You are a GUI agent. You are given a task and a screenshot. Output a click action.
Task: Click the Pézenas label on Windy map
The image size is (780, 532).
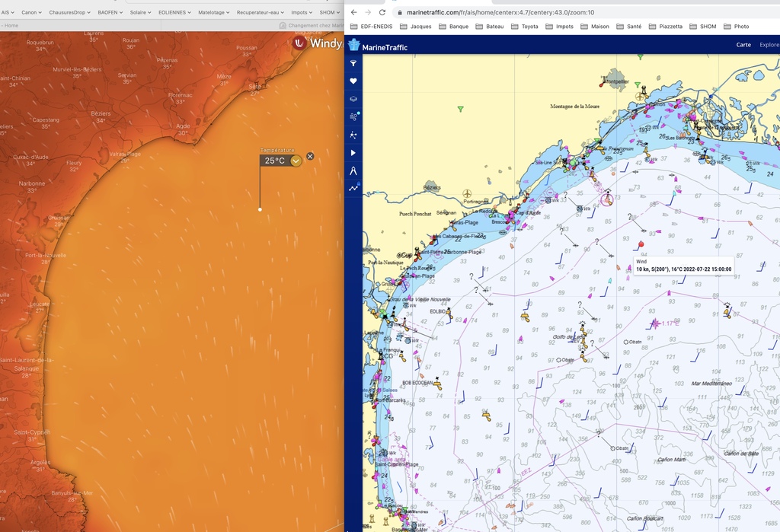167,60
